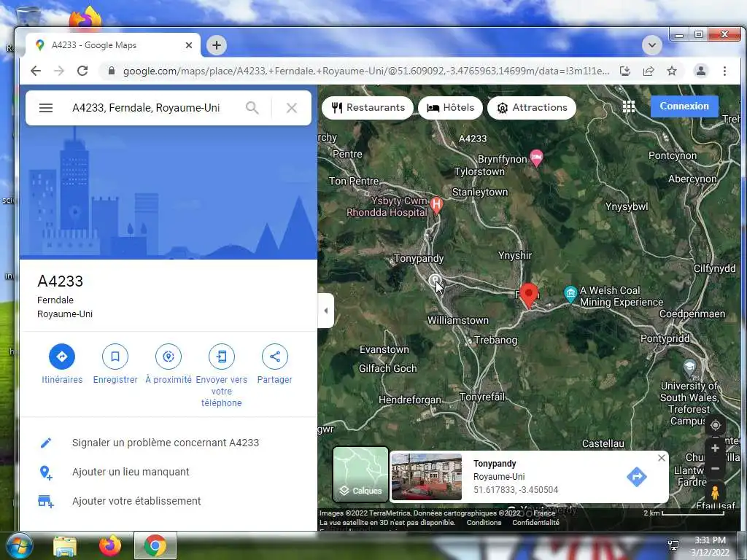Click the pink hotel marker near Brynffynon
Image resolution: width=747 pixels, height=560 pixels.
pos(536,157)
